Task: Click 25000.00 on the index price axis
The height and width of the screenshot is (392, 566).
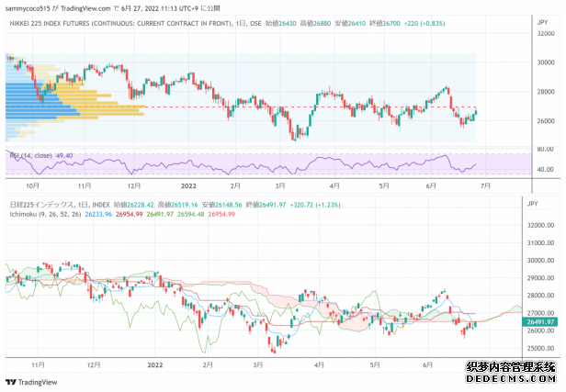Action: [x=540, y=348]
